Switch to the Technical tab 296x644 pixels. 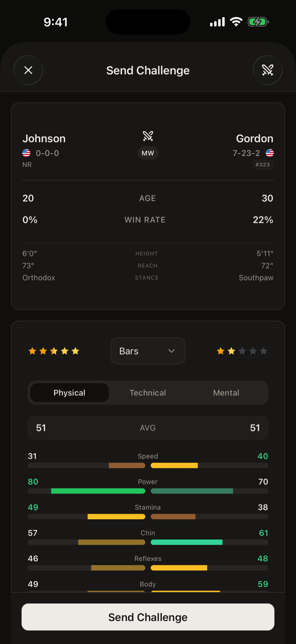click(148, 393)
